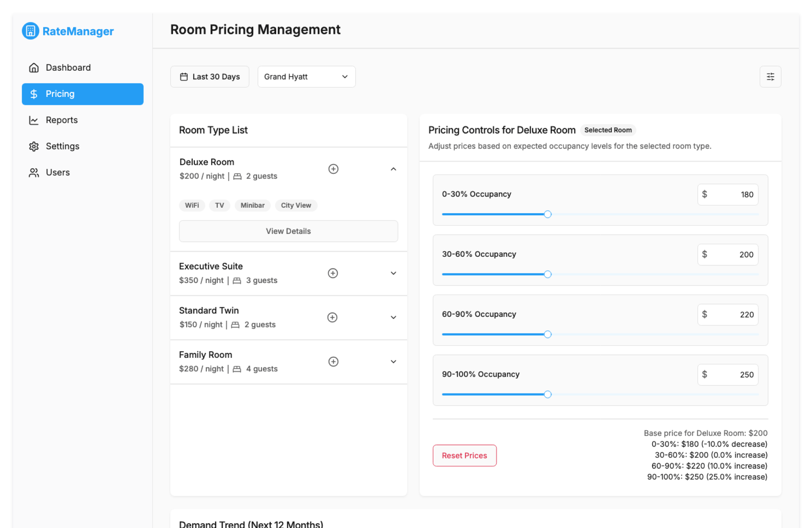The image size is (812, 528).
Task: Click the 0-30% Occupancy slider handle
Action: [548, 214]
